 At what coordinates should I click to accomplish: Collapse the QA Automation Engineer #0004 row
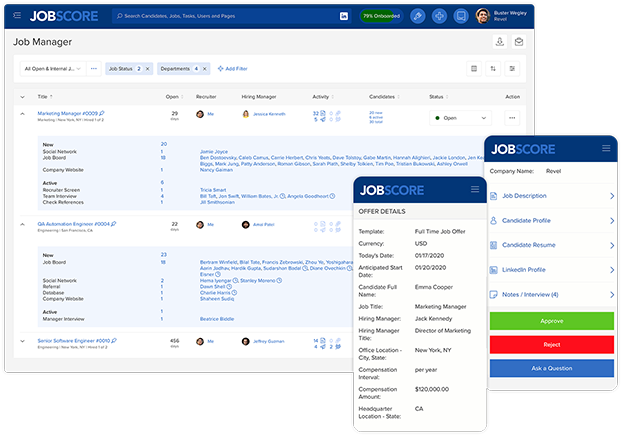22,224
